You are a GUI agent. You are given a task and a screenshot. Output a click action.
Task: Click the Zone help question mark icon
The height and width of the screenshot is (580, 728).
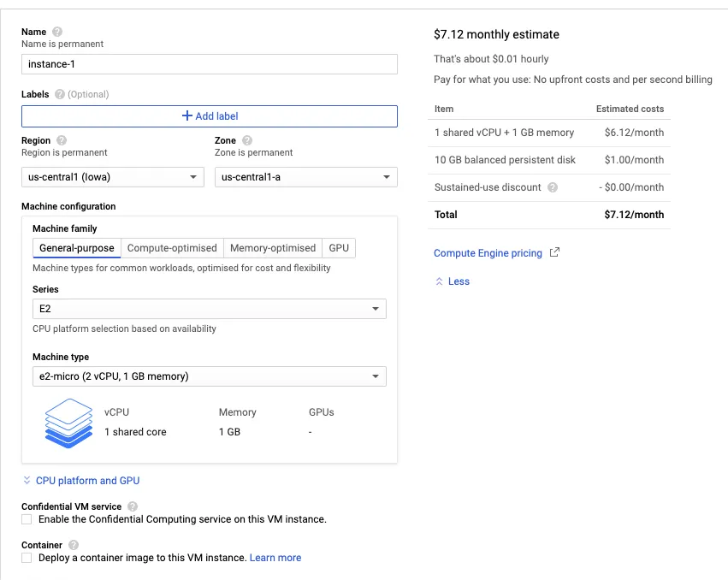click(x=247, y=140)
